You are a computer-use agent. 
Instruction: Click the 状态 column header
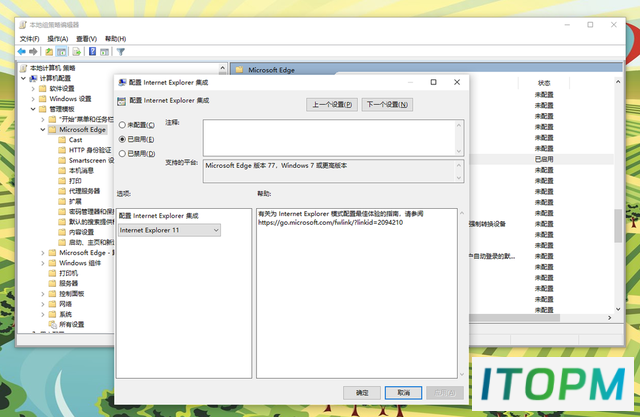[x=544, y=83]
